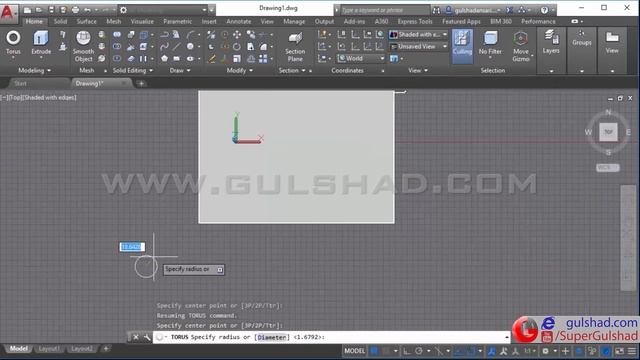Click the Top face of ViewCube
This screenshot has height=360, width=640.
(x=608, y=132)
